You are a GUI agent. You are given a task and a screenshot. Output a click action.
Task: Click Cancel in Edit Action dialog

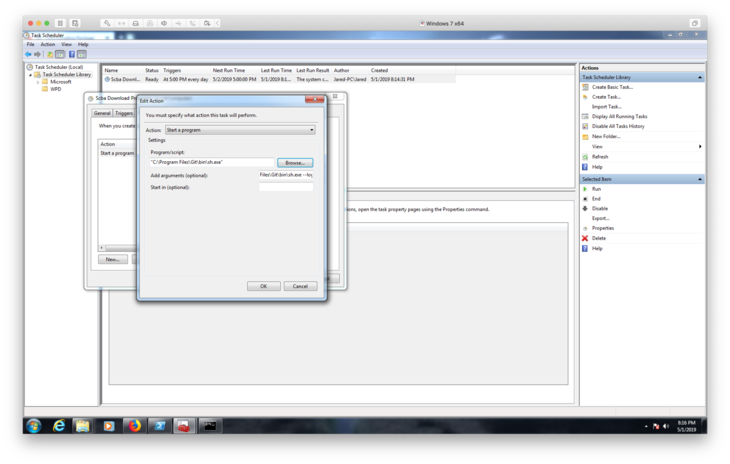tap(300, 286)
